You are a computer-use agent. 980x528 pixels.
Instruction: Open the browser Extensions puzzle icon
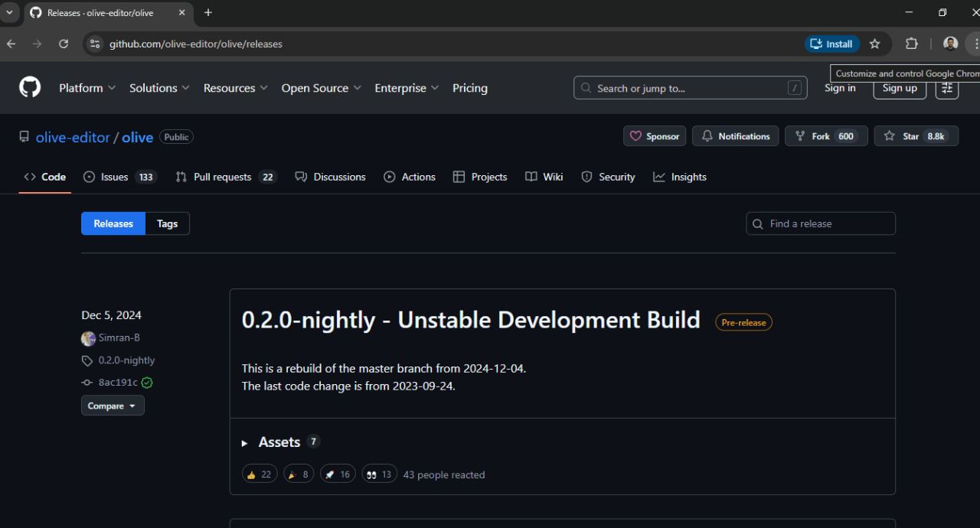[x=911, y=44]
